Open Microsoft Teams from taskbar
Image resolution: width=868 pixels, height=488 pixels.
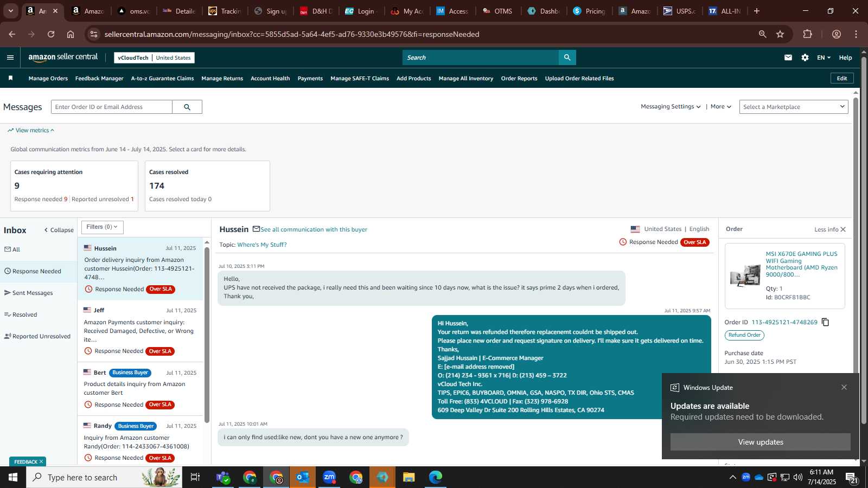223,477
